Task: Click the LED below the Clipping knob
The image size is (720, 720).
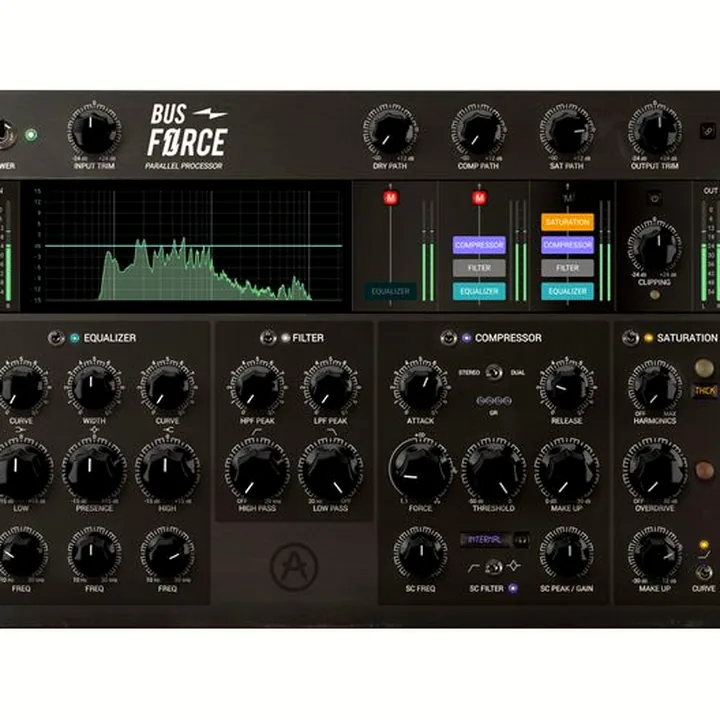Action: point(655,295)
